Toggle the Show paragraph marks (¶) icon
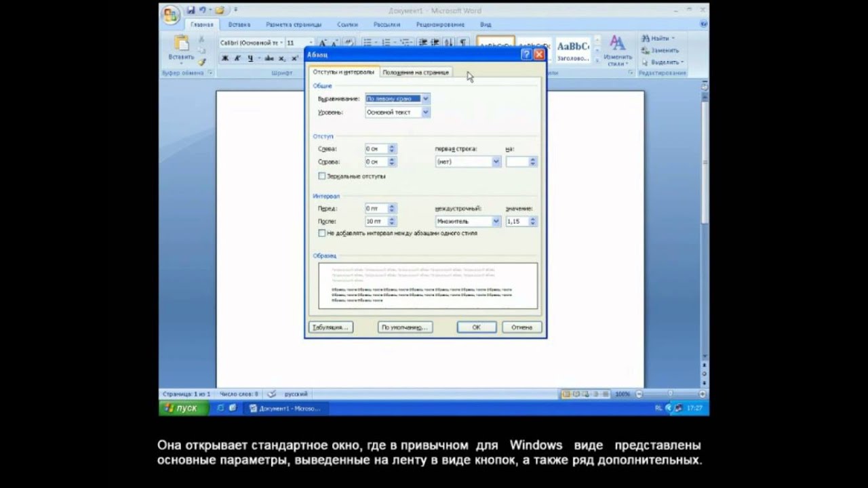Screen dimensions: 868x488 (462, 42)
